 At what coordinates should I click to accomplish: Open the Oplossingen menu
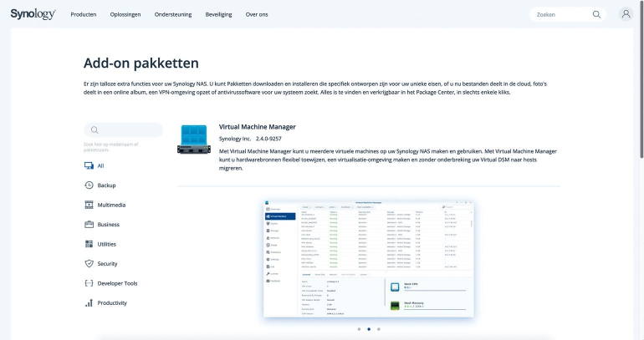[125, 14]
